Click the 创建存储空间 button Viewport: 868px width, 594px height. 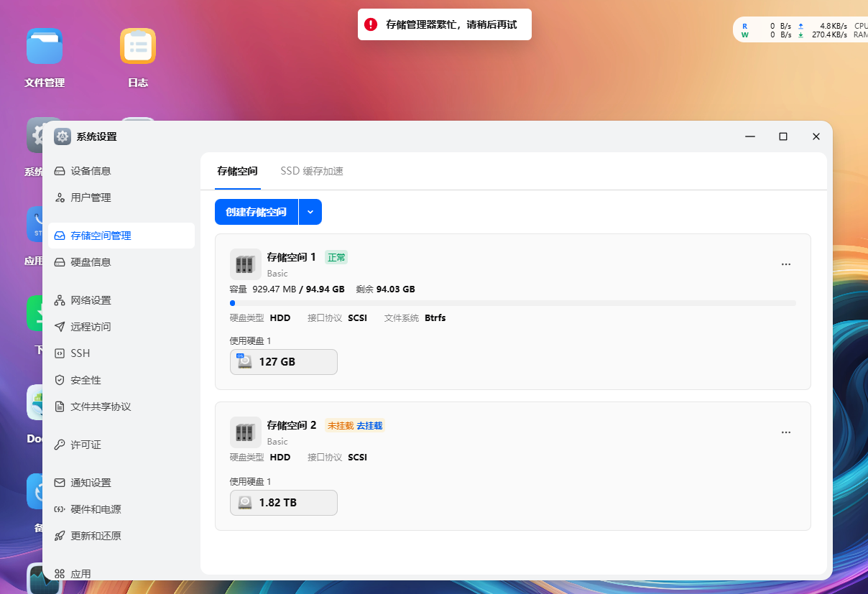pyautogui.click(x=257, y=212)
